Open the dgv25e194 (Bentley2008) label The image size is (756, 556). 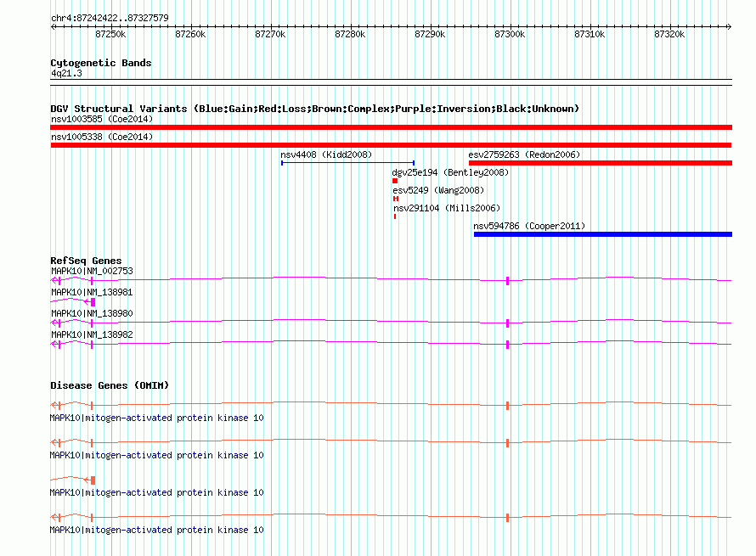pos(450,172)
